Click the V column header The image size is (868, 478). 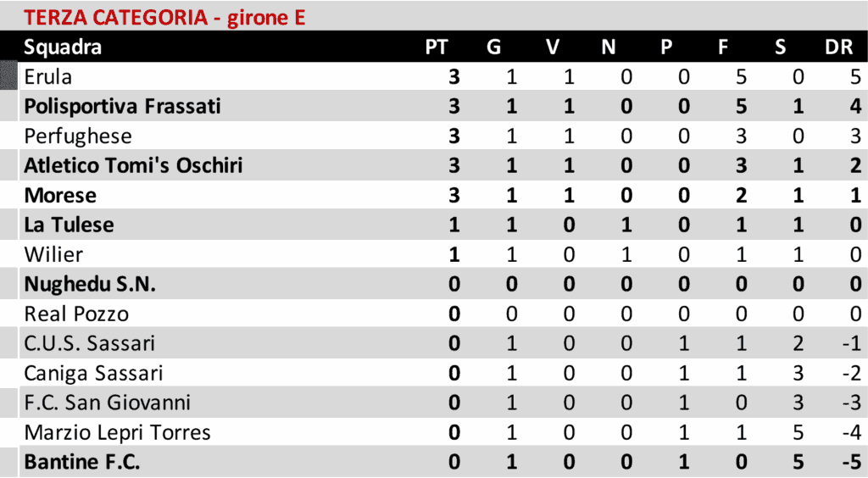pyautogui.click(x=553, y=47)
